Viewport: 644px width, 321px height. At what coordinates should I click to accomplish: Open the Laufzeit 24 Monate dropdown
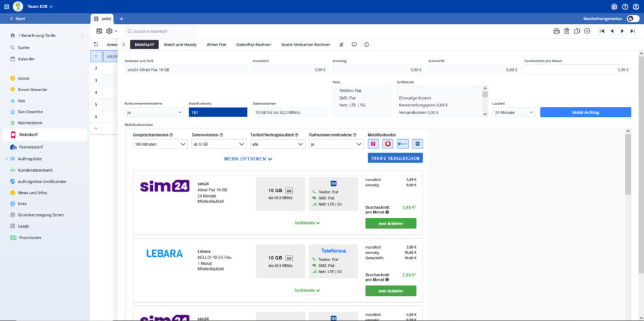click(514, 112)
